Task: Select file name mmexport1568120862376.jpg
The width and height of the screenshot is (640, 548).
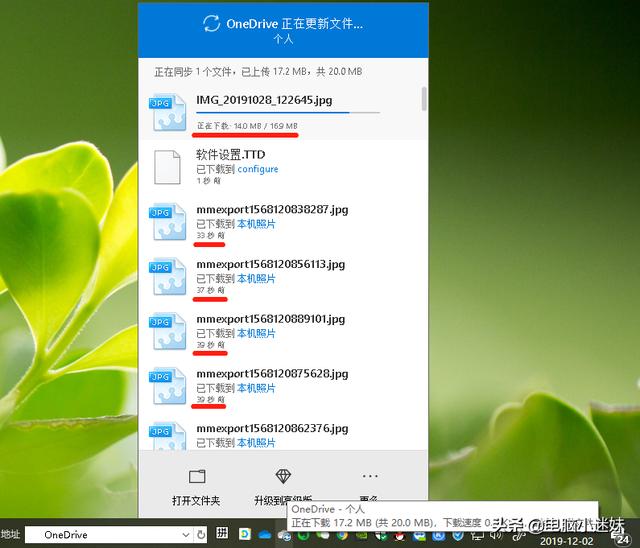Action: 272,429
